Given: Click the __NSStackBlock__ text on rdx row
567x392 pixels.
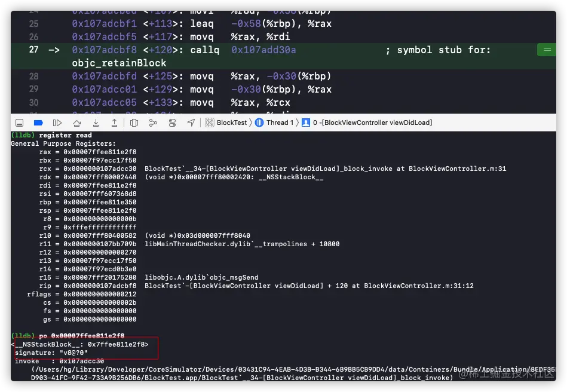Looking at the screenshot, I should coord(291,177).
